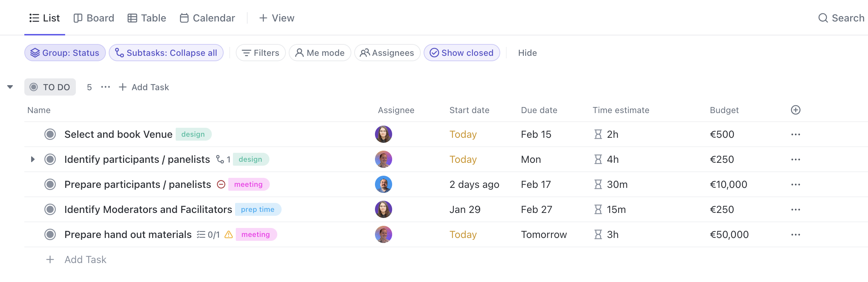
Task: Open the Search magnifier
Action: 823,18
